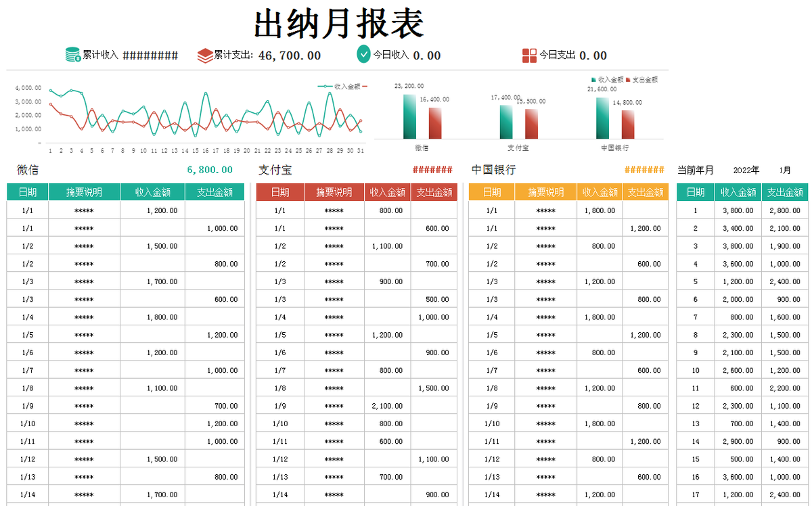Click 摘要说明 header of the 中国银行 table
The height and width of the screenshot is (506, 812).
(546, 192)
